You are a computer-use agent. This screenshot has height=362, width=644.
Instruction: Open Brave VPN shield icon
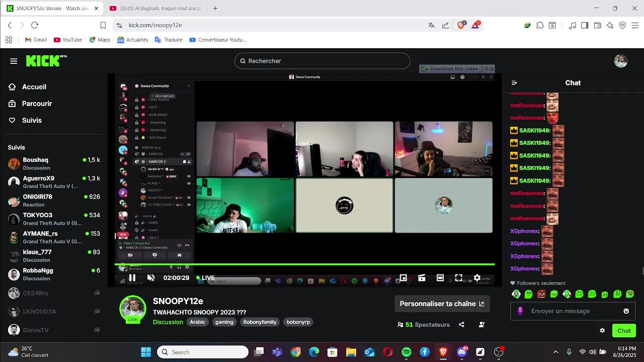pyautogui.click(x=622, y=25)
